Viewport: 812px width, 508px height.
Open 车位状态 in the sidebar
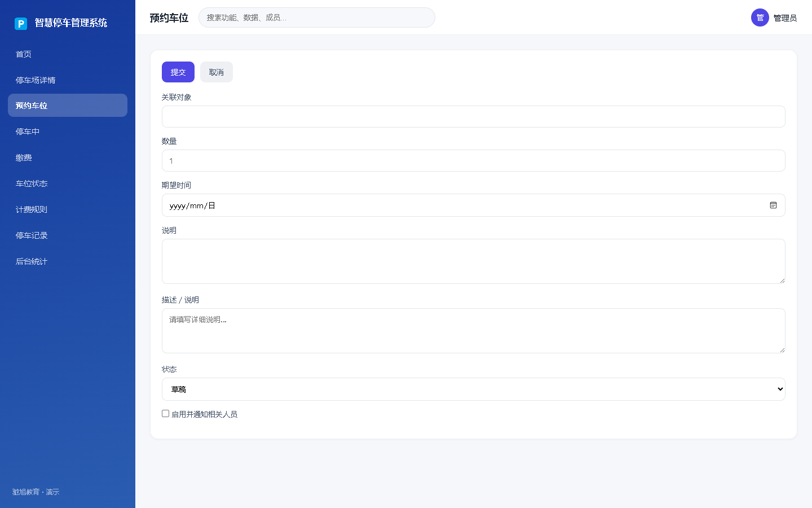click(68, 183)
